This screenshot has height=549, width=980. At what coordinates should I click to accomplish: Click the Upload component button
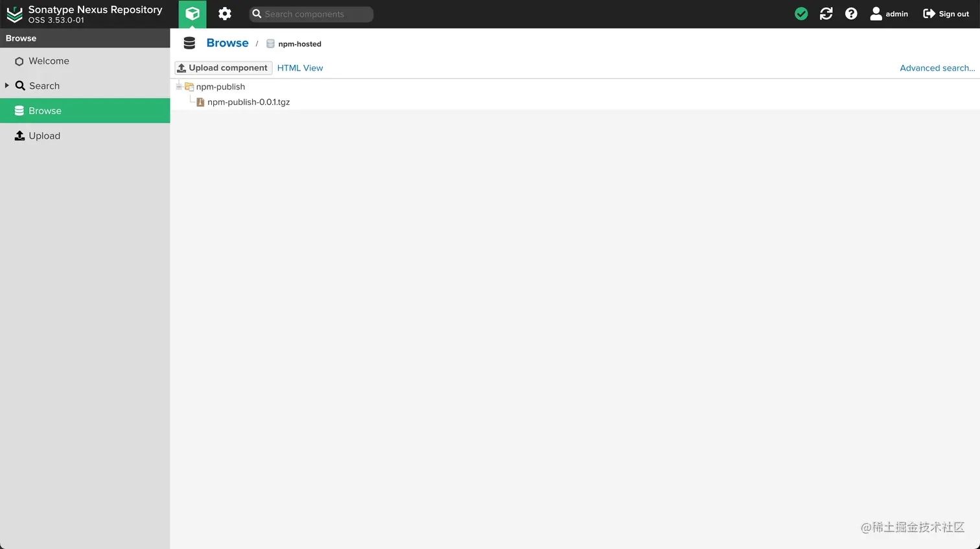(223, 68)
